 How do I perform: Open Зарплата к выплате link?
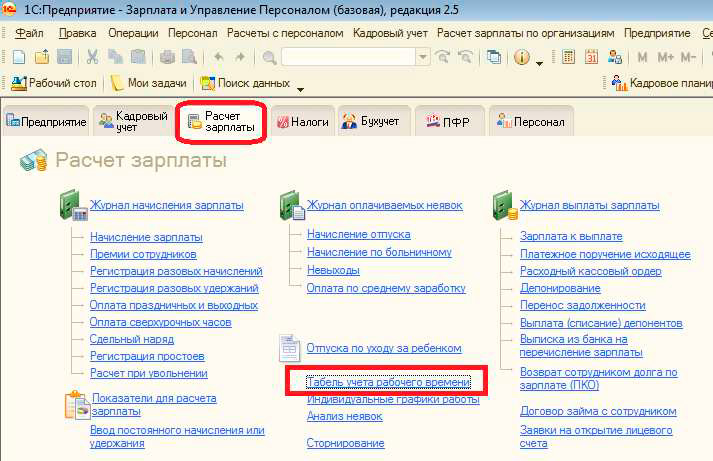pyautogui.click(x=571, y=236)
